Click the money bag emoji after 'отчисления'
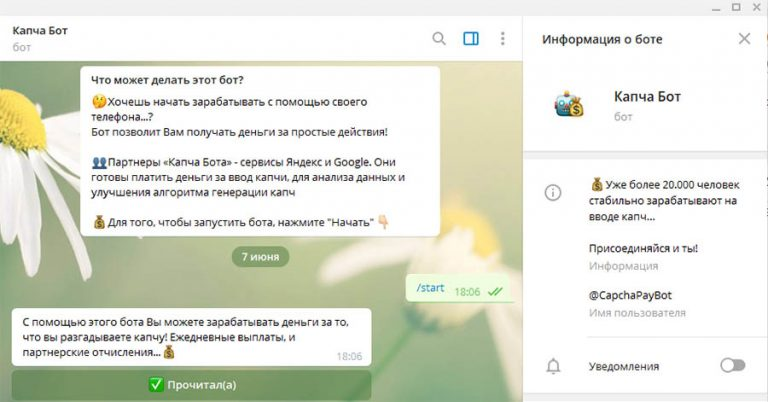 (x=169, y=352)
